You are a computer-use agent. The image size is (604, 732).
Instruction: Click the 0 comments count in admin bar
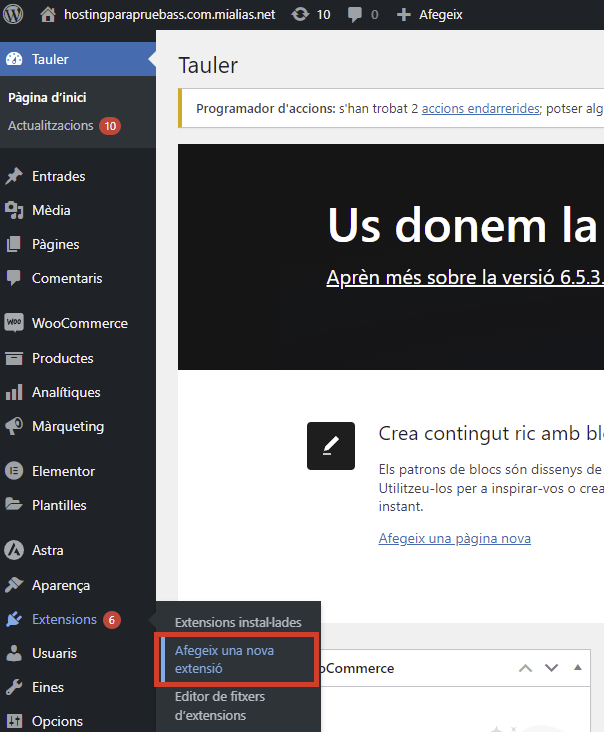tap(374, 15)
